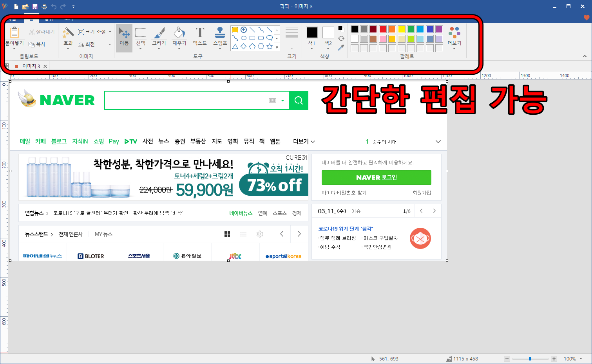The height and width of the screenshot is (364, 592).
Task: Click the zoom slider handle in status bar
Action: [530, 359]
